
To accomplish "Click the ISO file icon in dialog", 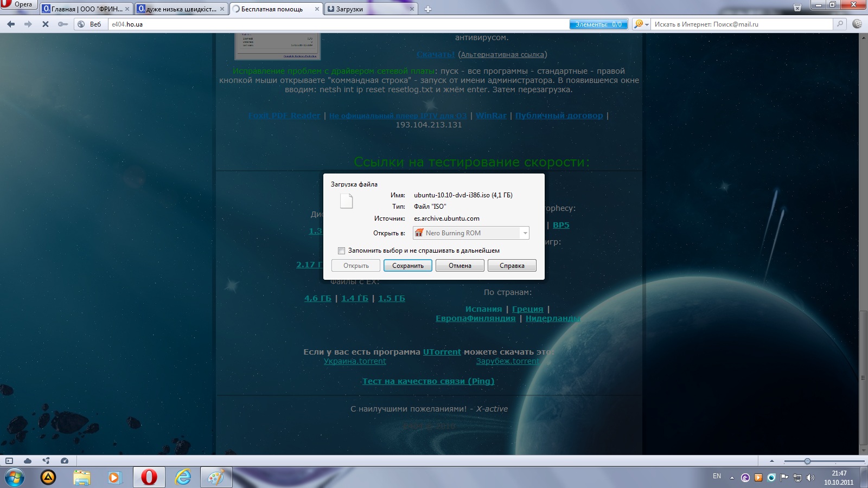I will pos(346,201).
